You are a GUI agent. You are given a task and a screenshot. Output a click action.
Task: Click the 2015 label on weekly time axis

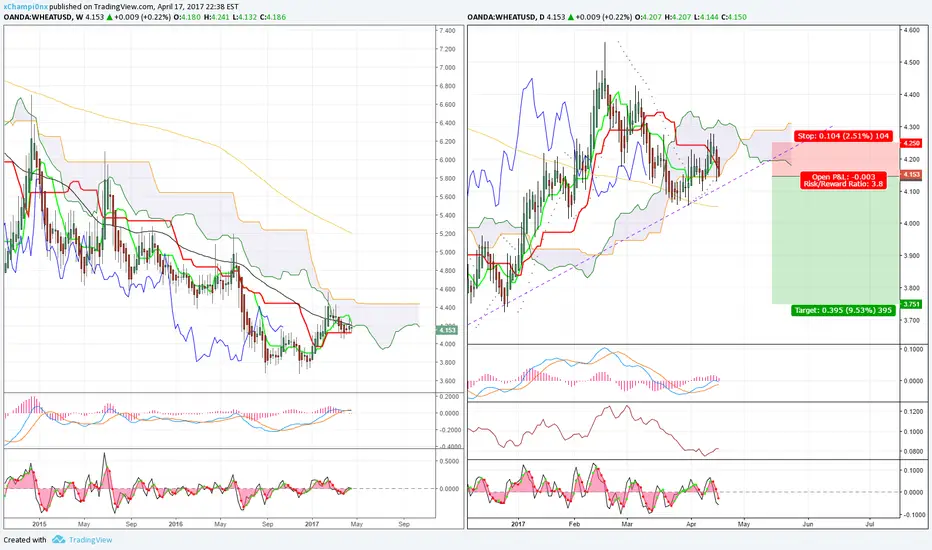coord(39,524)
